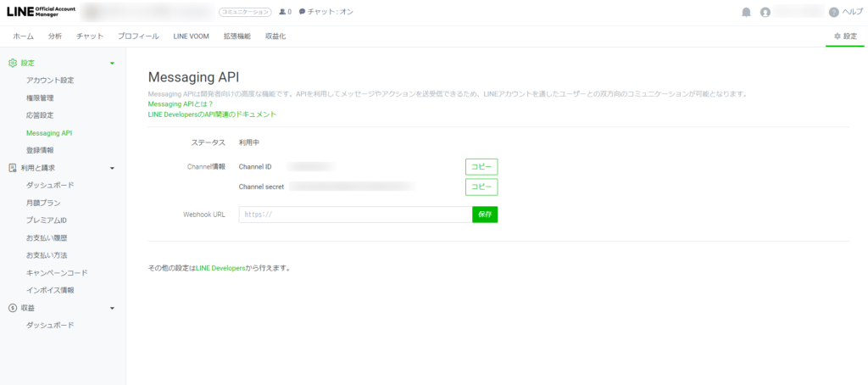
Task: Click the ステータス label
Action: tap(209, 142)
